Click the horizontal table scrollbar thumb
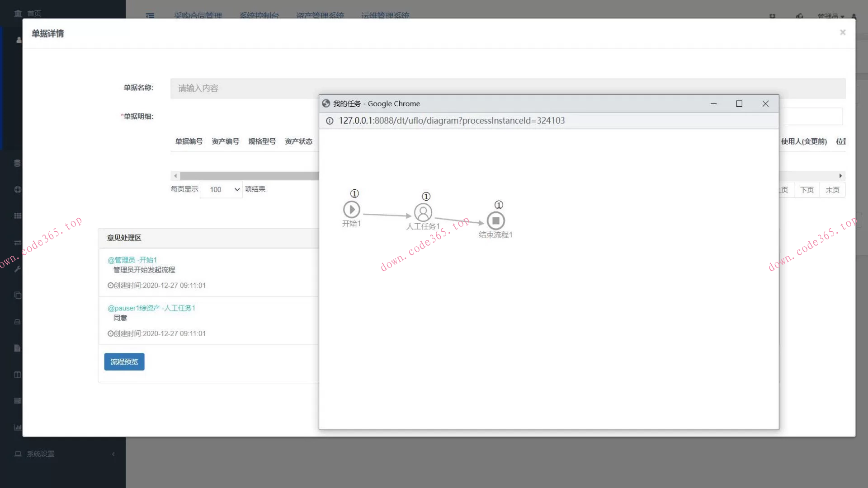This screenshot has width=868, height=488. (249, 176)
